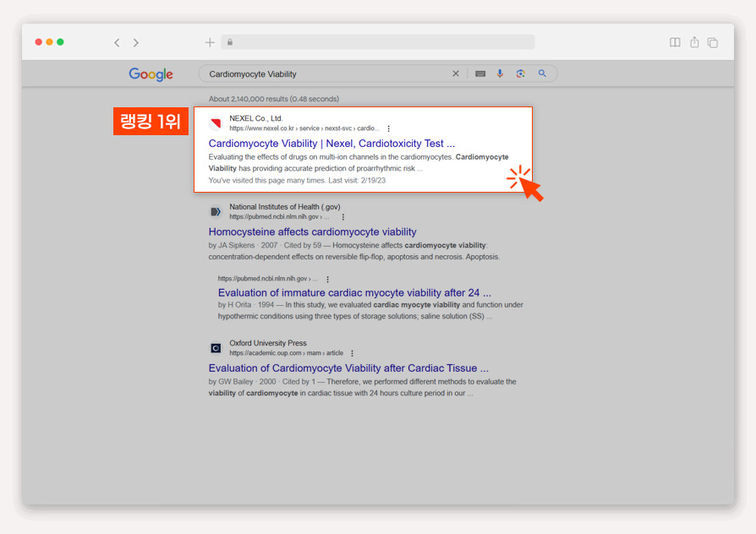
Task: Click the 'Last visit: 2/19/23' note
Action: [357, 181]
